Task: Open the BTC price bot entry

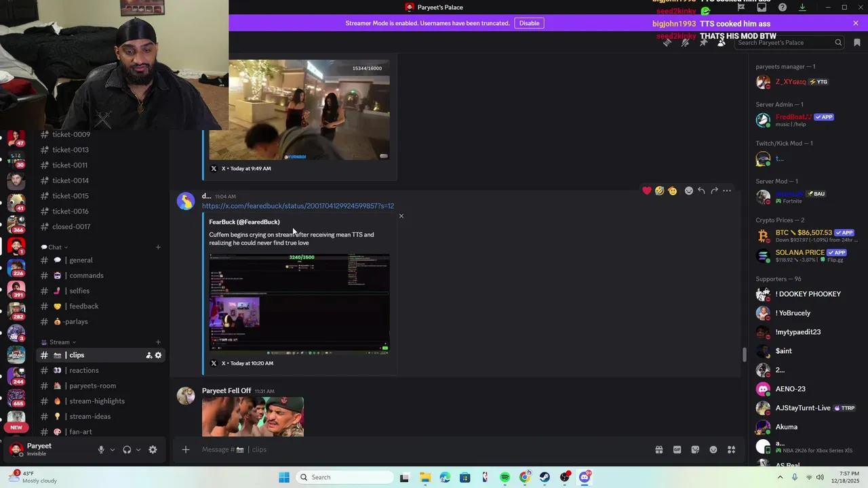Action: point(807,236)
